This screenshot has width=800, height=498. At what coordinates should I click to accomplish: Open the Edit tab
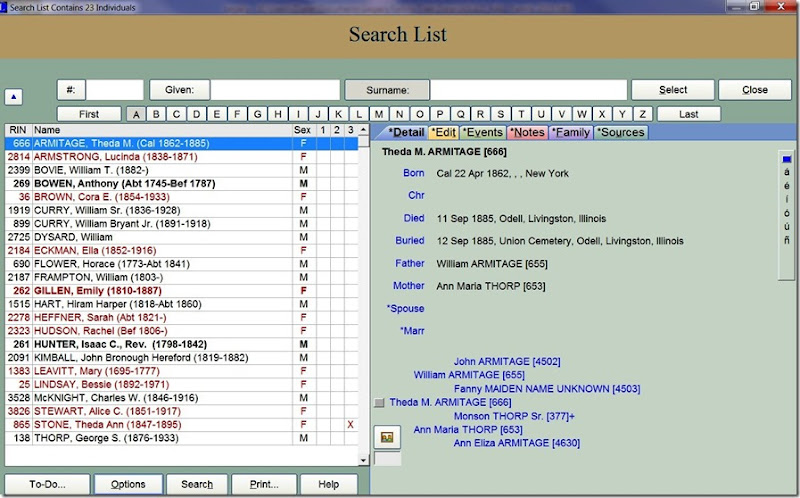pos(443,133)
